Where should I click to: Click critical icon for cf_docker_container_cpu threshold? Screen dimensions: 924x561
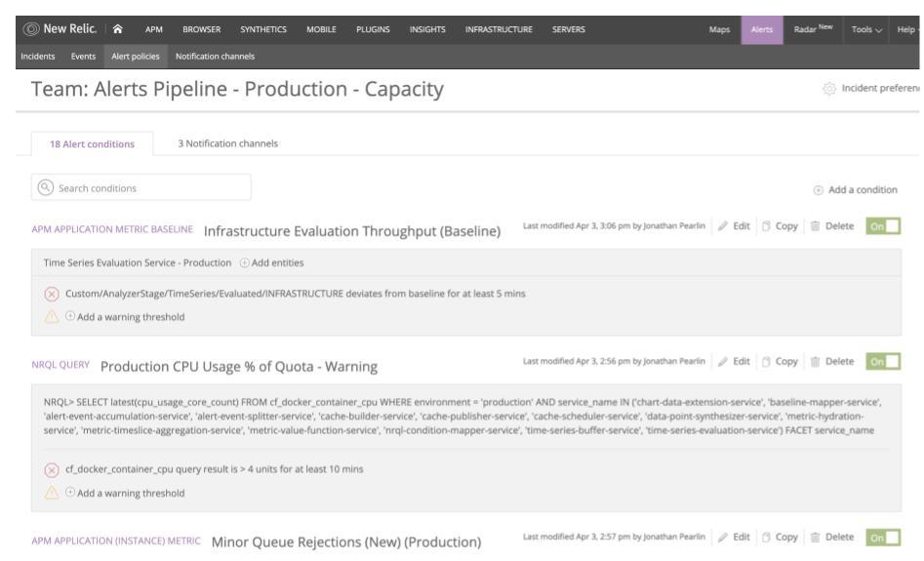click(52, 469)
